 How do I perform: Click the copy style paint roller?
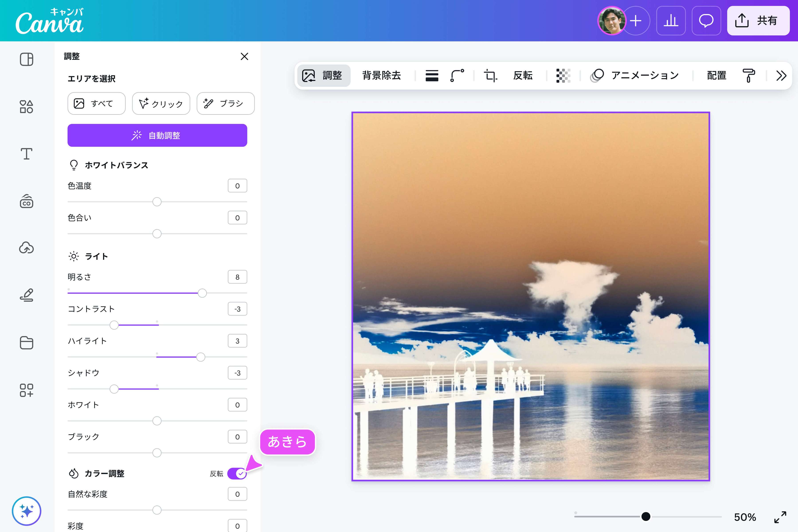[x=749, y=75]
